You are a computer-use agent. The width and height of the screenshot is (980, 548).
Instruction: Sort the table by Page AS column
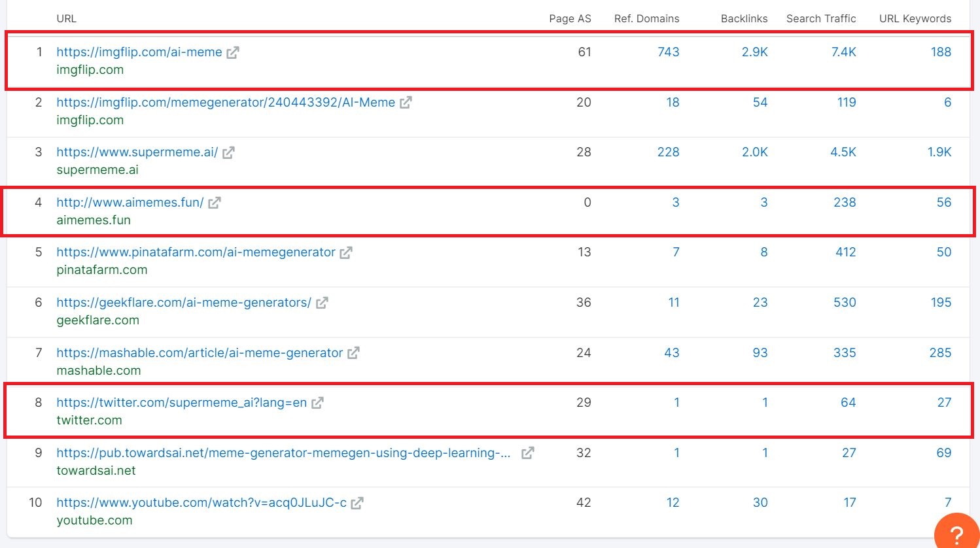pos(570,18)
